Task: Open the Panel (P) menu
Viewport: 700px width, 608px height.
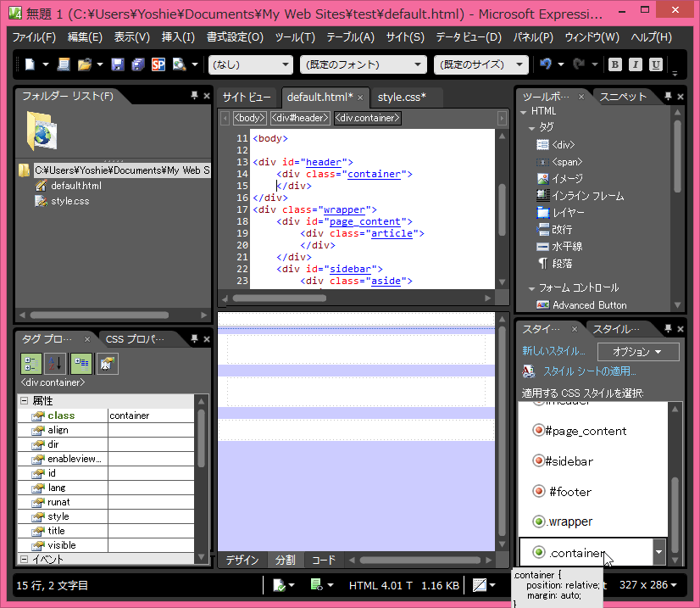Action: coord(533,37)
